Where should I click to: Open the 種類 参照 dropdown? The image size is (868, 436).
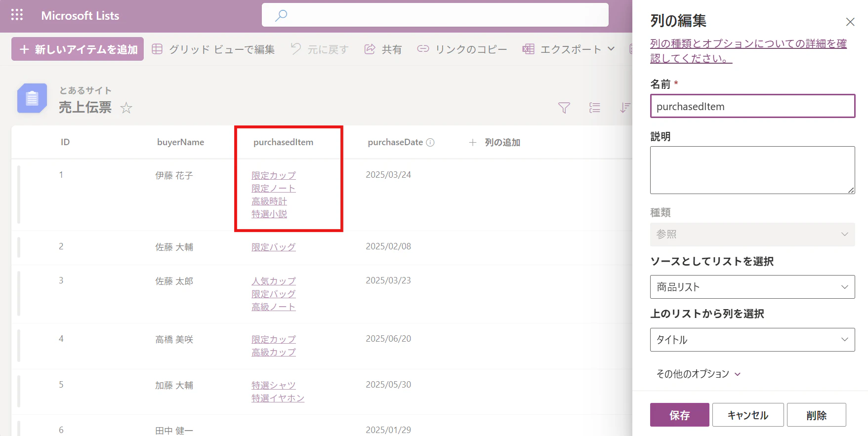(x=752, y=235)
